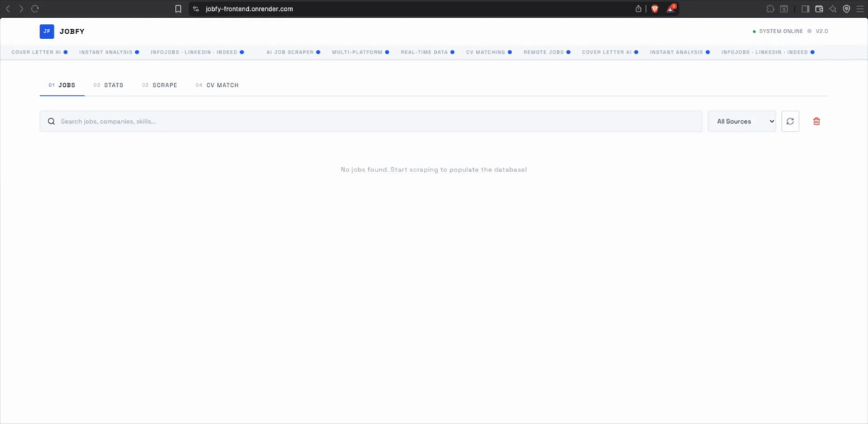The width and height of the screenshot is (868, 424).
Task: Select the Jobs tab
Action: [x=61, y=85]
